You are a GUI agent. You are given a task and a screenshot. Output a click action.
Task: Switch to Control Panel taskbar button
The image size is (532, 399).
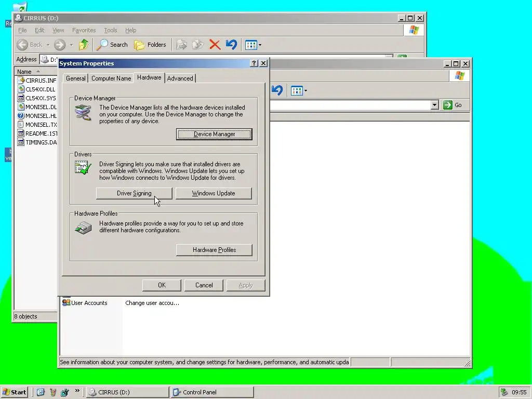click(x=212, y=392)
